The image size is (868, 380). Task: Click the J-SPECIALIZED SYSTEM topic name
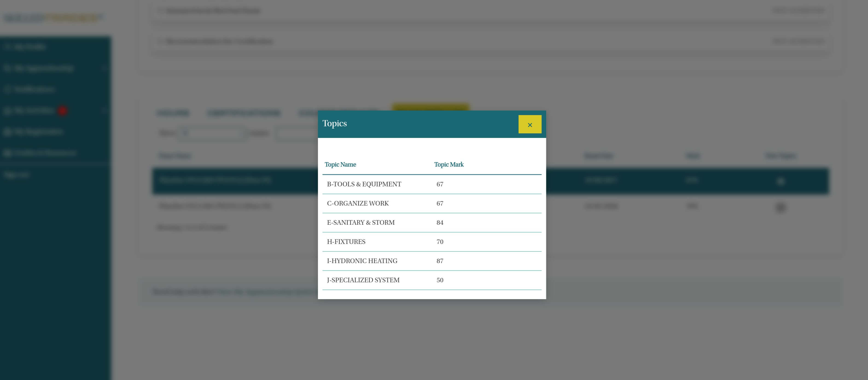tap(363, 280)
